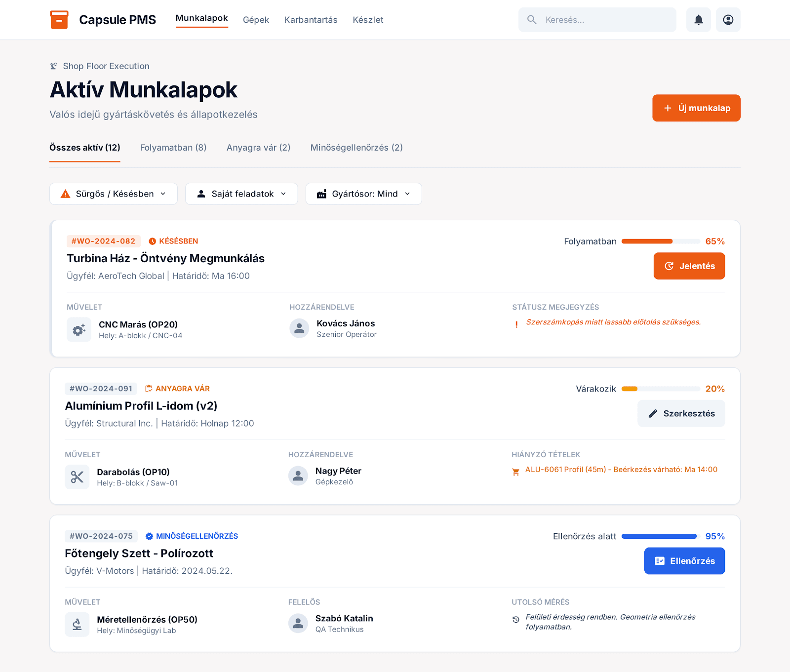Expand the Saját feladatok filter
The image size is (790, 672).
(x=241, y=194)
